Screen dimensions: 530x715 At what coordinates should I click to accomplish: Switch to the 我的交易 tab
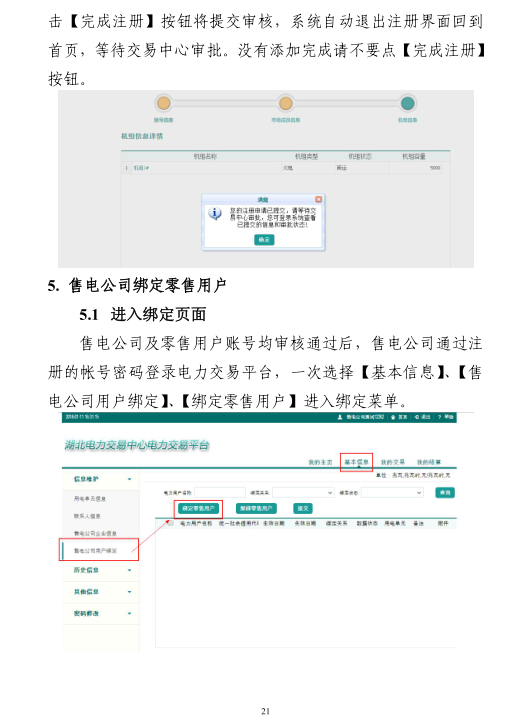pos(392,462)
